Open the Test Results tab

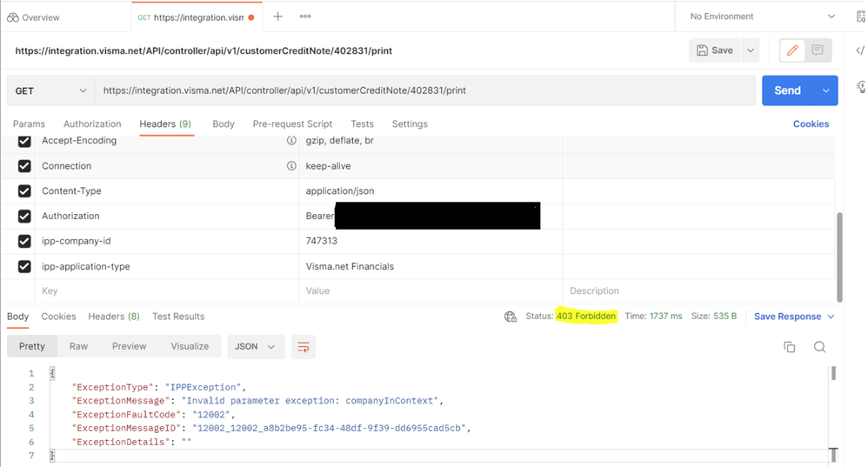[x=178, y=317]
